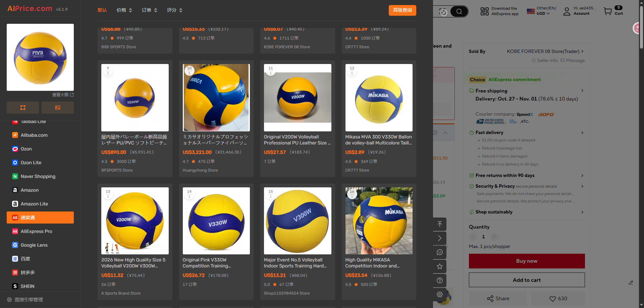644x308 pixels.
Task: Click the crop-region search icon button
Action: tap(23, 108)
